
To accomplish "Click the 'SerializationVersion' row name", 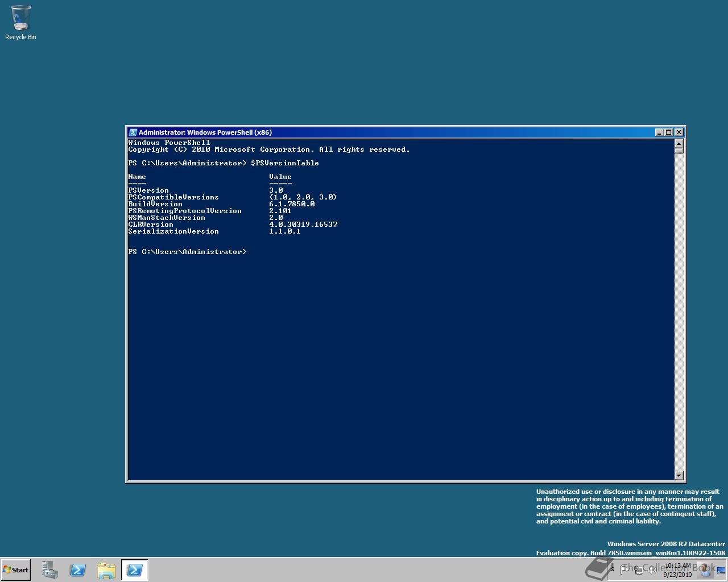I will tap(173, 231).
